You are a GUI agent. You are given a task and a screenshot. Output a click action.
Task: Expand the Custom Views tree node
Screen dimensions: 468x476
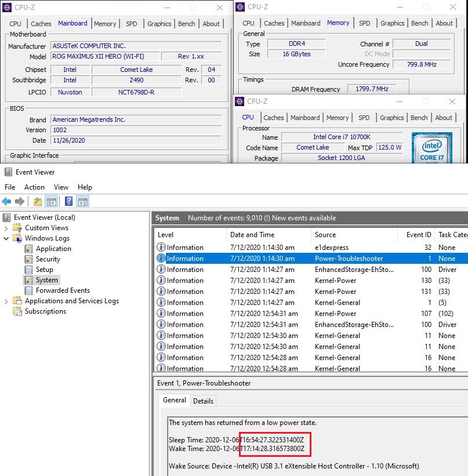coord(6,228)
